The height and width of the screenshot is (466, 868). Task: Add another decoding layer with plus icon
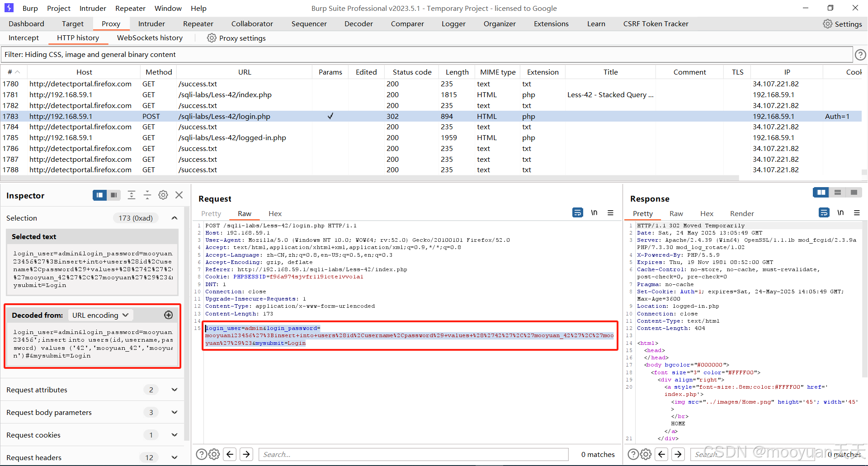pyautogui.click(x=168, y=315)
